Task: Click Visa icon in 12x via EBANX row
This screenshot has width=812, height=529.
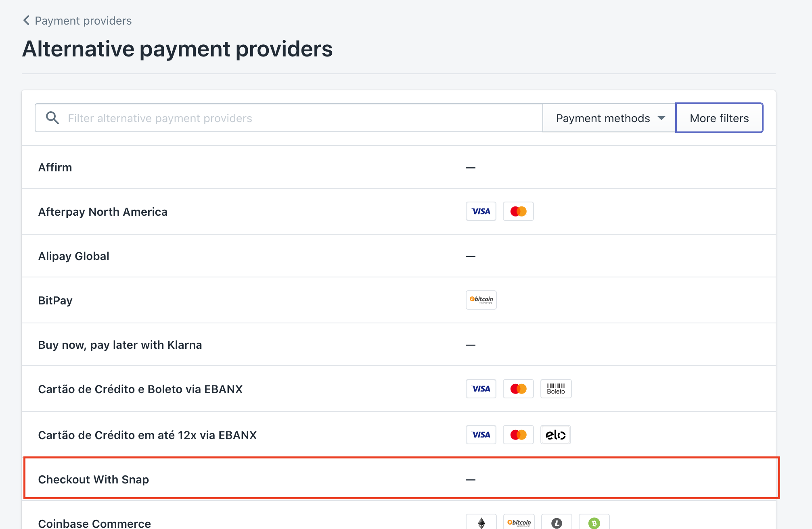Action: coord(481,435)
